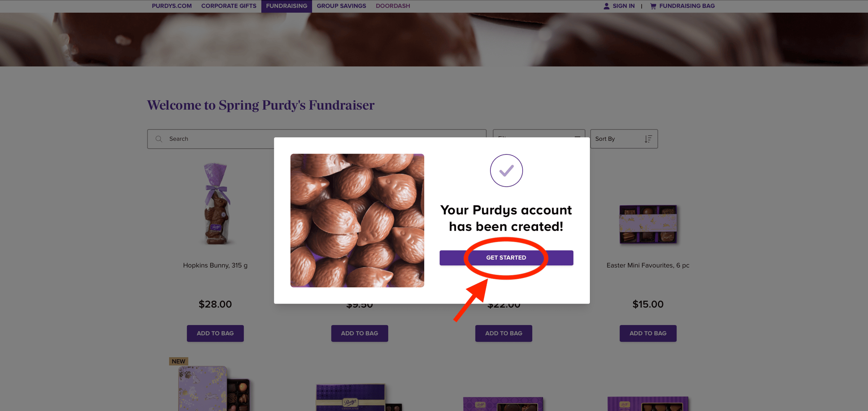Open the DoorDash link in the nav

(393, 6)
